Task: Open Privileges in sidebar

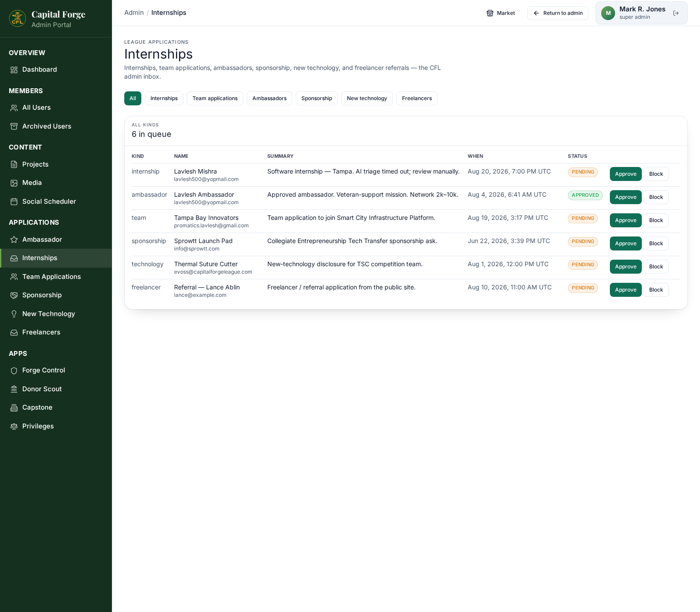Action: 56,426
